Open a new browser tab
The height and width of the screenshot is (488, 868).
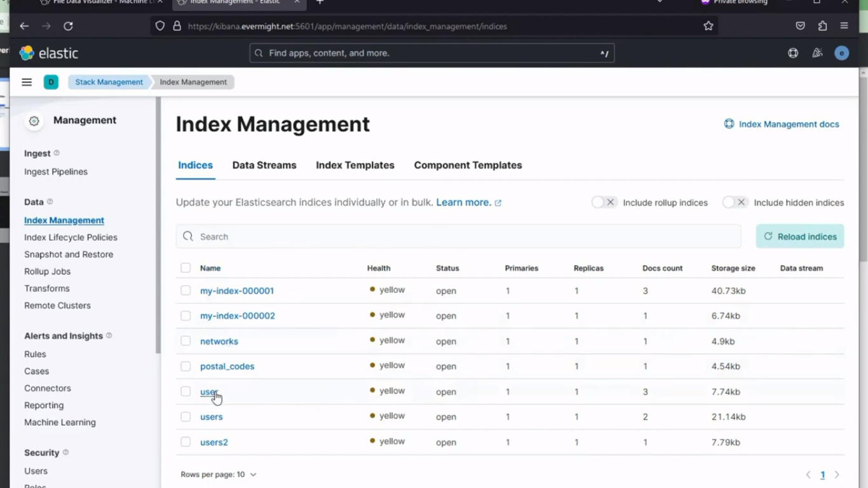(320, 2)
